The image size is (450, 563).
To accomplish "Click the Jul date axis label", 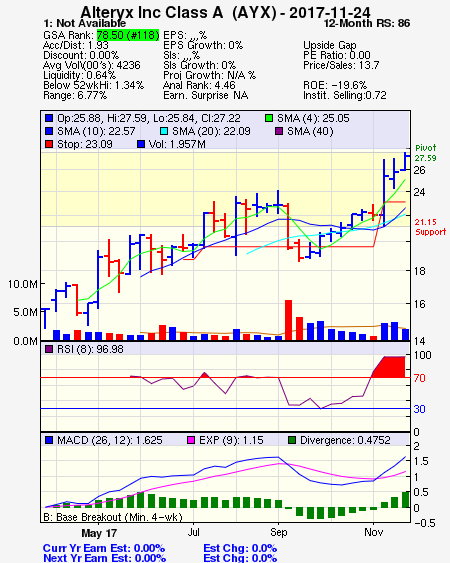I will (193, 532).
